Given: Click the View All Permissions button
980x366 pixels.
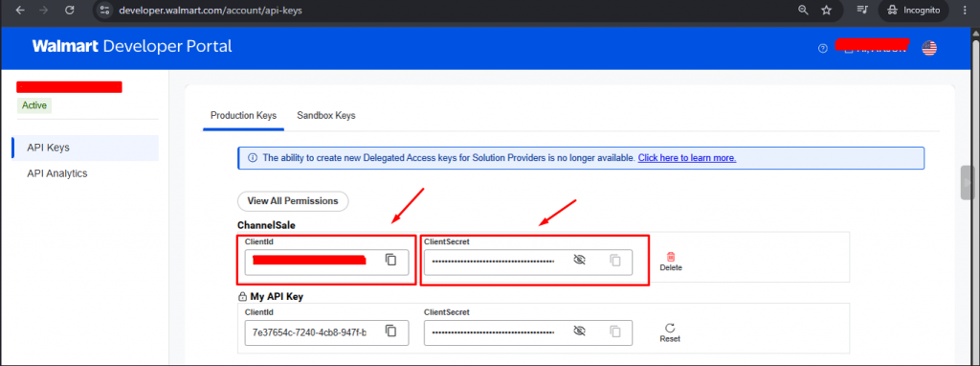Looking at the screenshot, I should click(x=293, y=201).
